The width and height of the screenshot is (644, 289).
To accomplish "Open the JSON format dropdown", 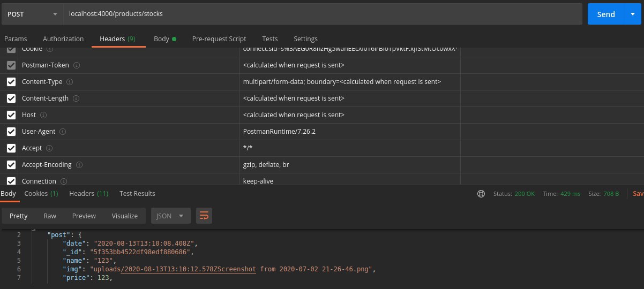I will [170, 216].
